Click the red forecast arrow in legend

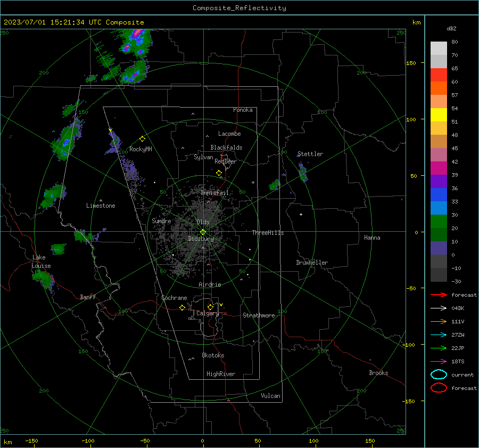(x=439, y=295)
